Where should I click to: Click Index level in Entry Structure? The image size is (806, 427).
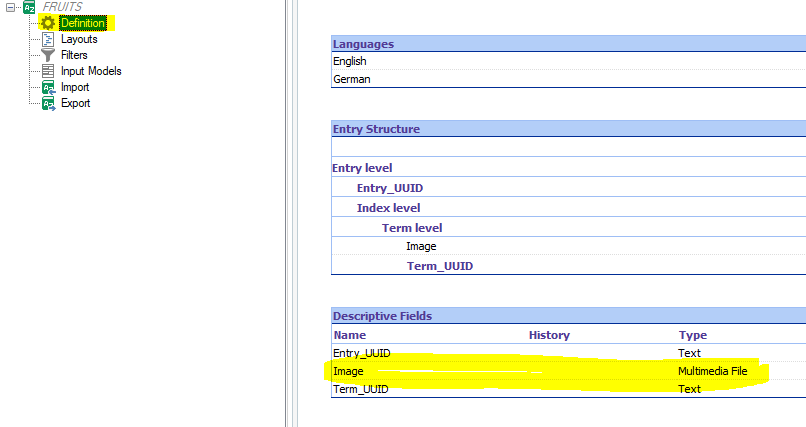(x=388, y=208)
